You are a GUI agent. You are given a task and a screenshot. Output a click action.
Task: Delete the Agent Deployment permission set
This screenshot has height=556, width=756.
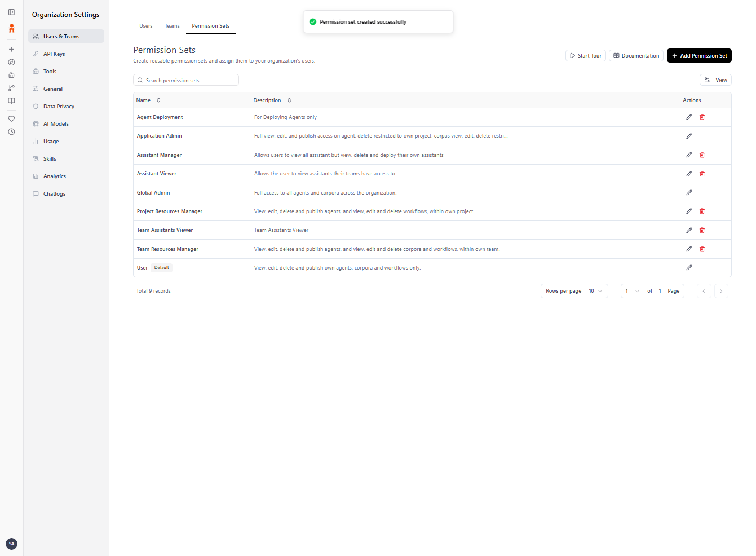pyautogui.click(x=702, y=117)
